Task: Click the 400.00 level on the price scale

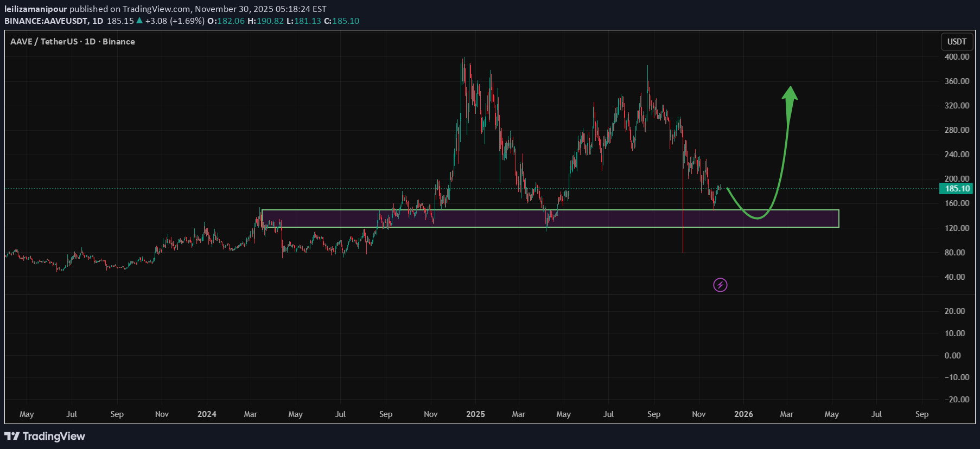Action: pyautogui.click(x=957, y=57)
